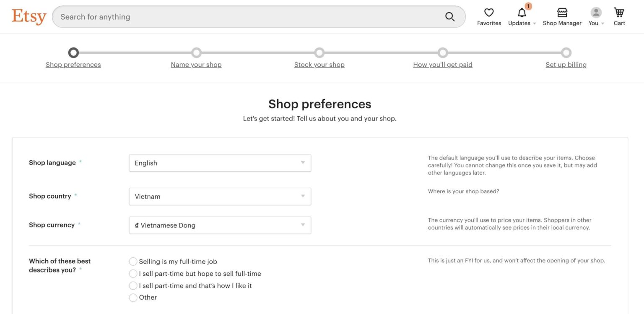Go to "How you'll get paid" step
The width and height of the screenshot is (644, 314).
442,64
